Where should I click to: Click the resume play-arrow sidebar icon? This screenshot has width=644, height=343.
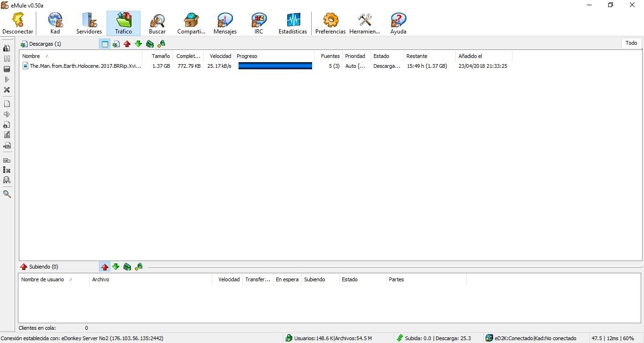[7, 79]
